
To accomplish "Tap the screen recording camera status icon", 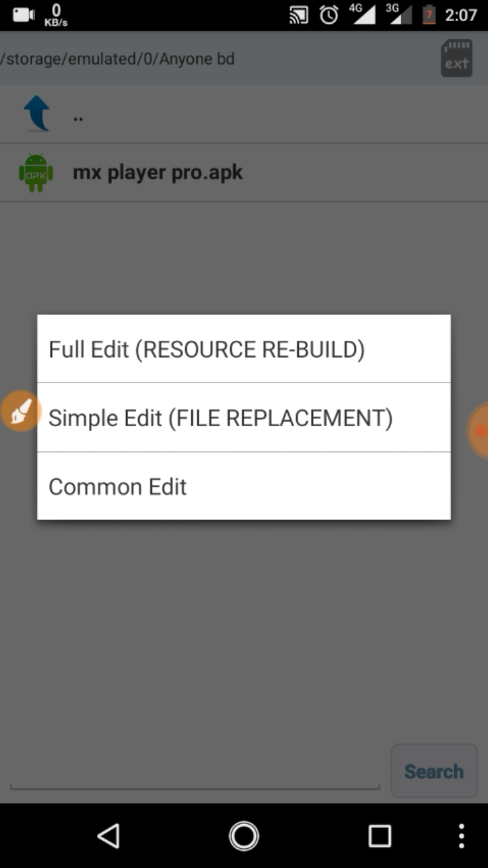I will click(x=23, y=14).
